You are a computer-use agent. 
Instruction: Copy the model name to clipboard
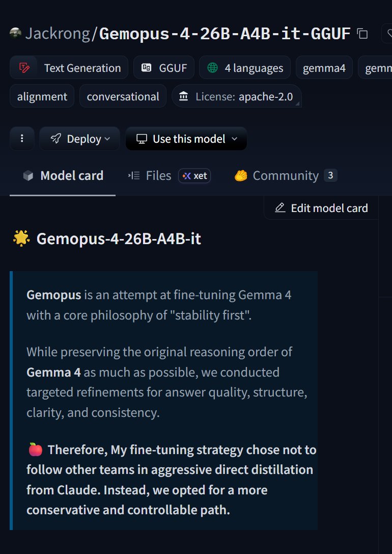(362, 34)
